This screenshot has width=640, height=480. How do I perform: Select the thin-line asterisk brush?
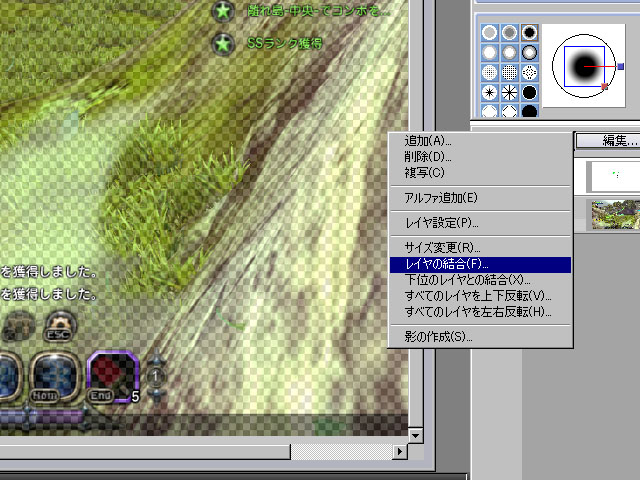click(x=509, y=92)
